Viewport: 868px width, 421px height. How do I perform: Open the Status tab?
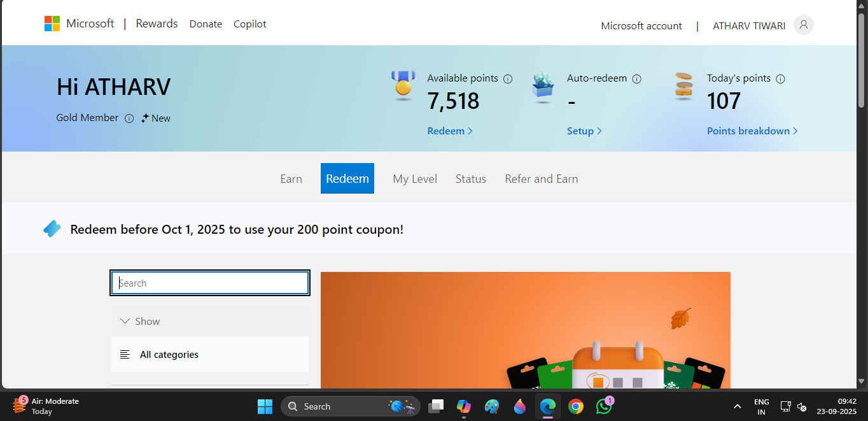coord(471,179)
